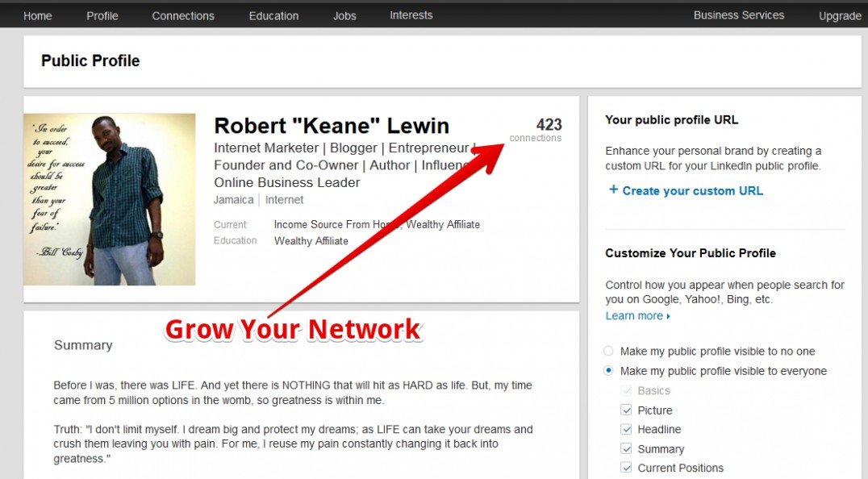Toggle the Current Positions checkbox

(626, 468)
